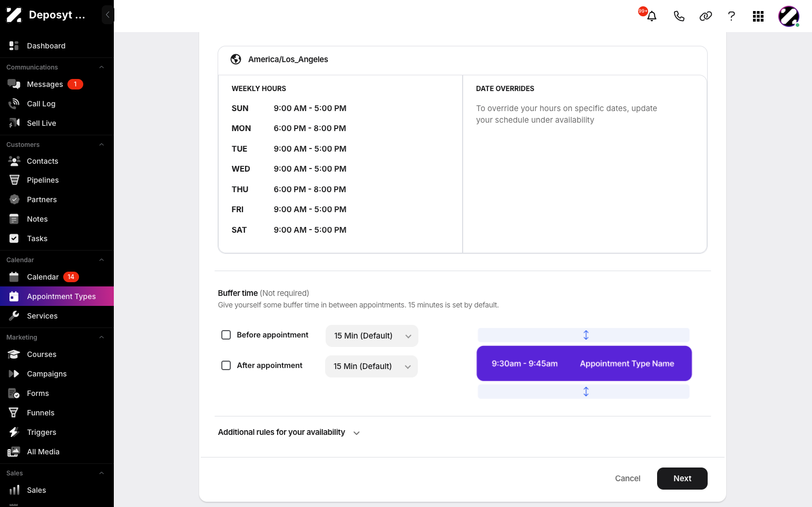Enable the After appointment checkbox
812x507 pixels.
(226, 365)
